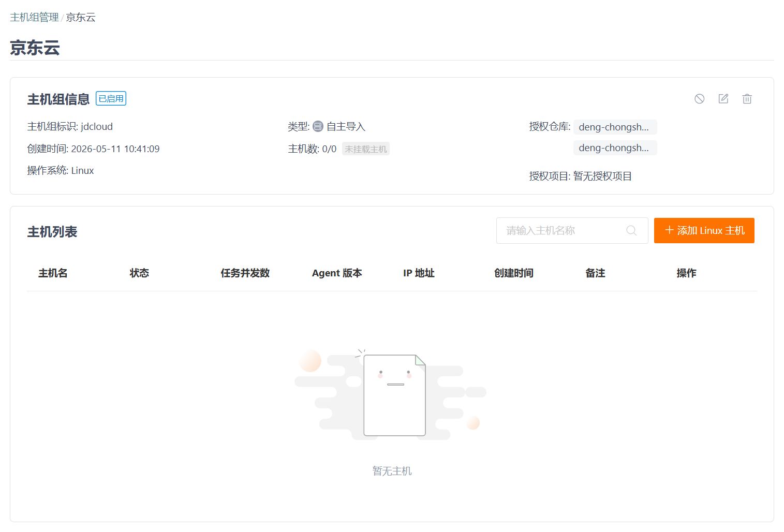This screenshot has height=532, width=784.
Task: Click the 主机数: 0/0 value
Action: click(x=312, y=149)
